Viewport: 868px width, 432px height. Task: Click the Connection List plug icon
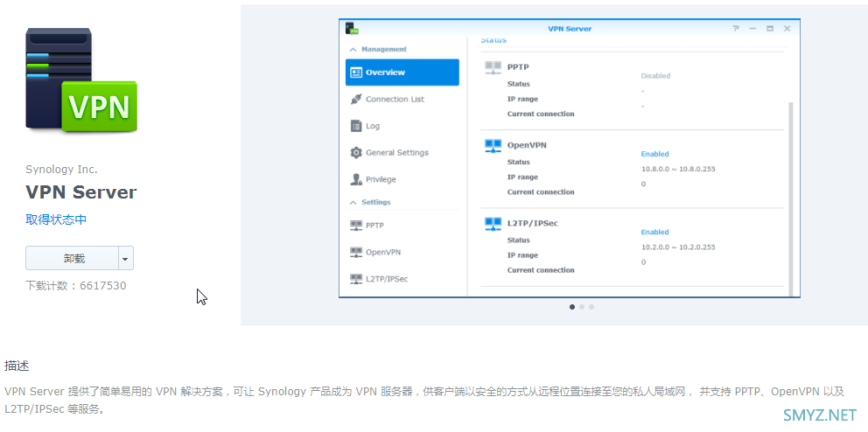click(x=356, y=99)
